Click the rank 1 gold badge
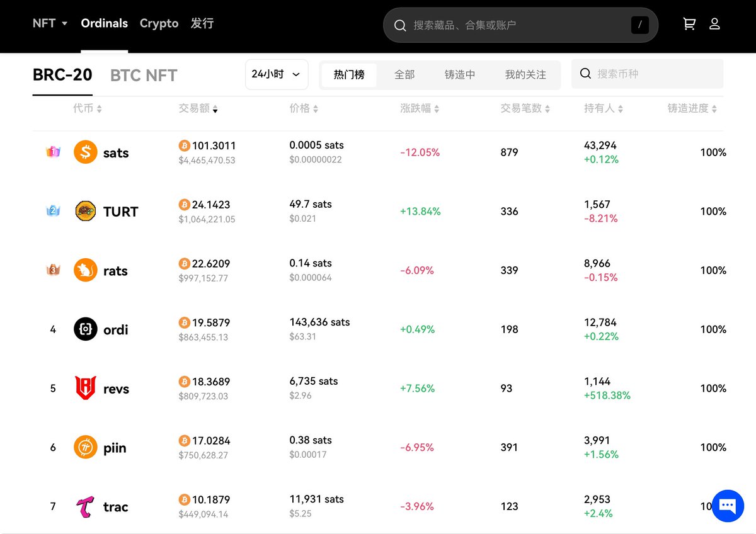 pos(53,152)
